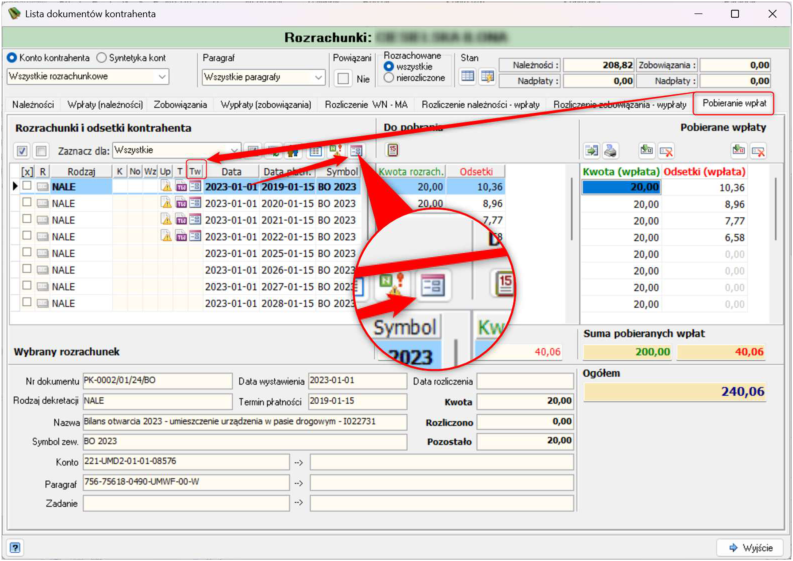Toggle the Powiązani Nie checkbox
This screenshot has height=561, width=793.
[343, 78]
